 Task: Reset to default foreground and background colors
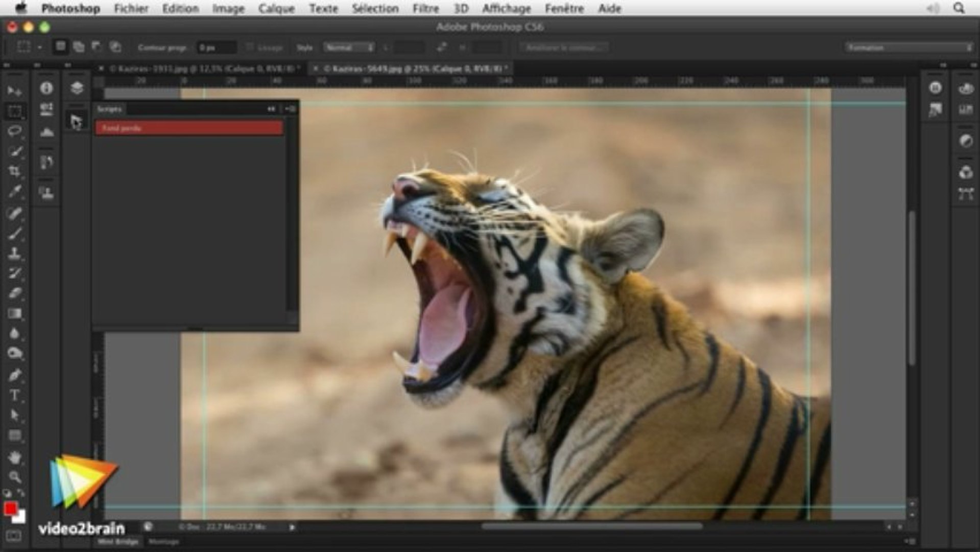click(7, 493)
